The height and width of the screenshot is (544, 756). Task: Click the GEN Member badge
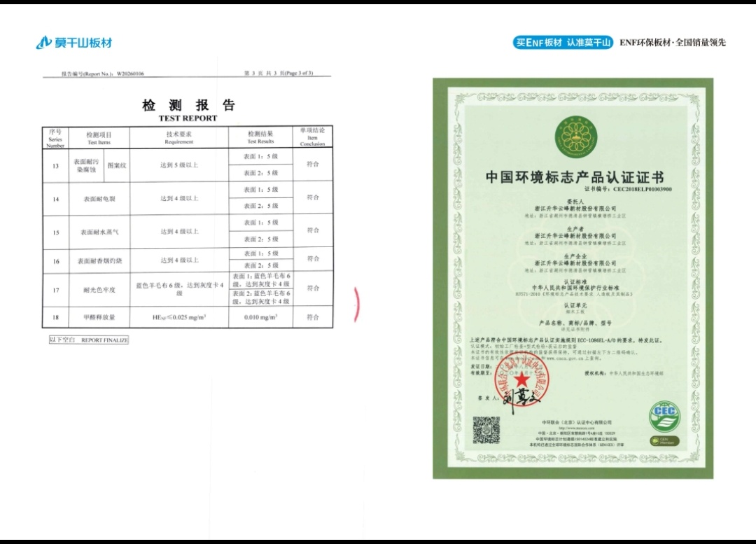(664, 441)
